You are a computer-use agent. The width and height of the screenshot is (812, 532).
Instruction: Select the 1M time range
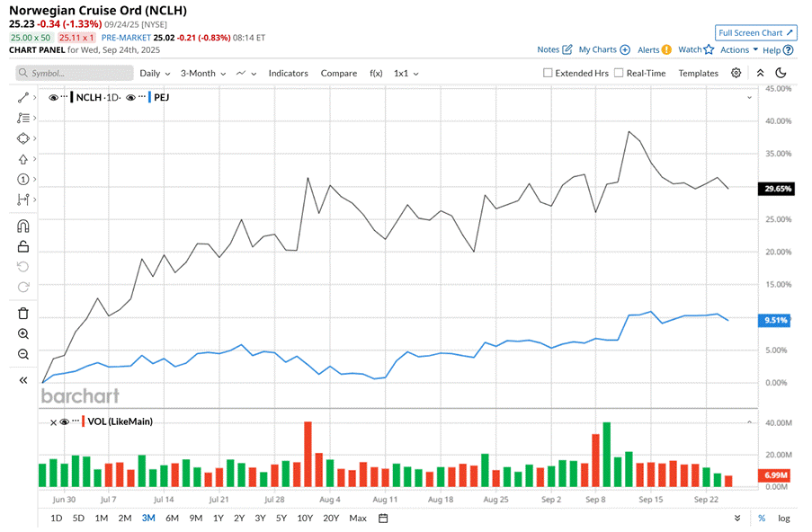[101, 518]
